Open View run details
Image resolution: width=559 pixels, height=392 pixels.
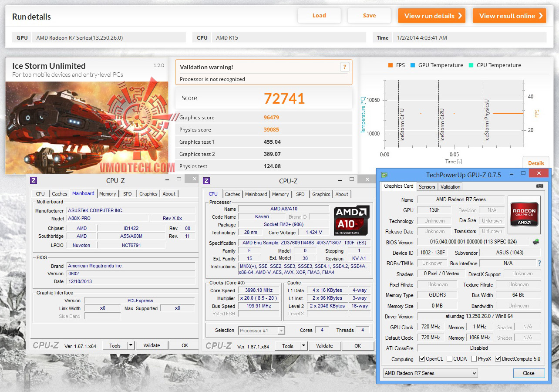click(431, 16)
